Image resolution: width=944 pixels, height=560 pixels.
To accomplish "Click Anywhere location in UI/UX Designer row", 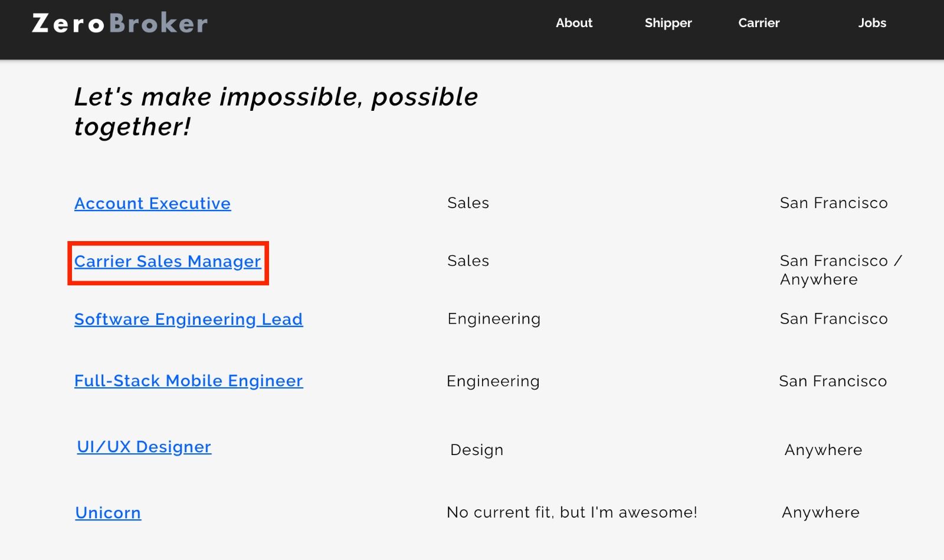I will click(823, 450).
